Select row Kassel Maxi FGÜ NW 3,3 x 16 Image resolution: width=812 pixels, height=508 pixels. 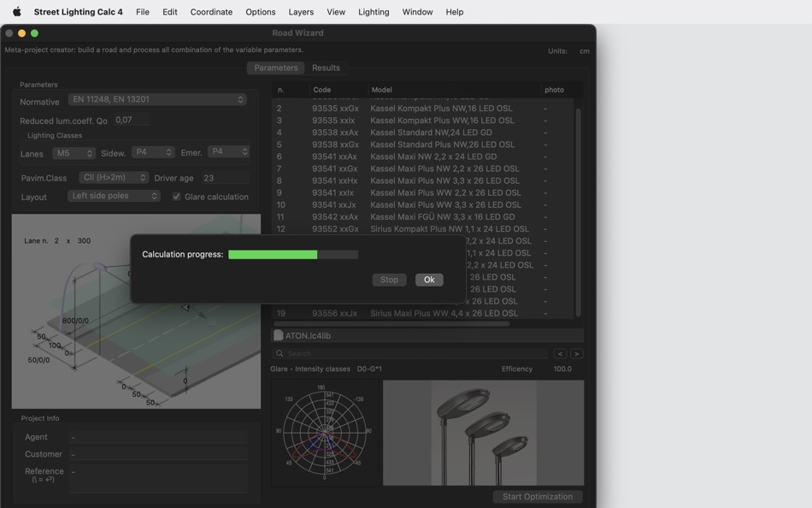[422, 216]
